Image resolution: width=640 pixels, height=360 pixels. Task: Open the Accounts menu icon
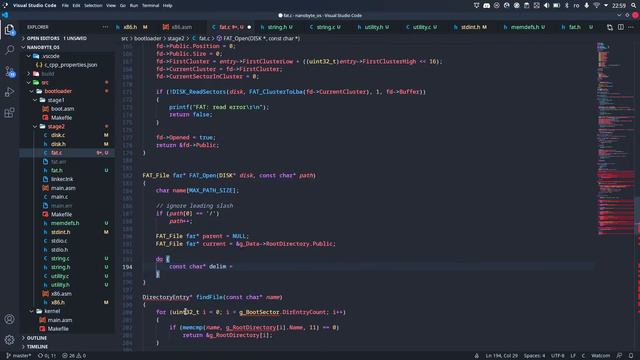click(x=9, y=319)
